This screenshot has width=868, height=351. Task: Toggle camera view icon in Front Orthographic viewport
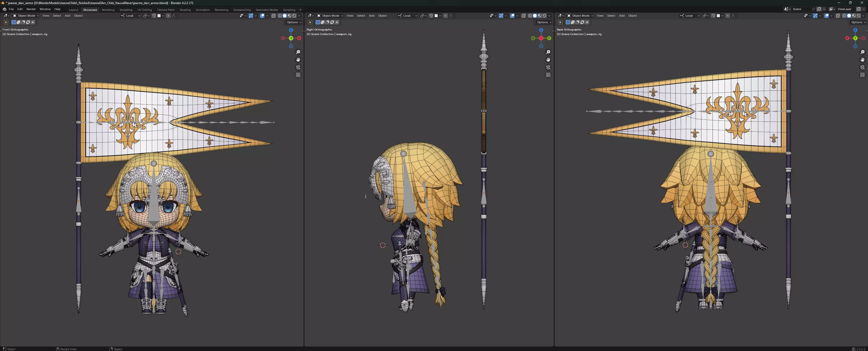(298, 67)
